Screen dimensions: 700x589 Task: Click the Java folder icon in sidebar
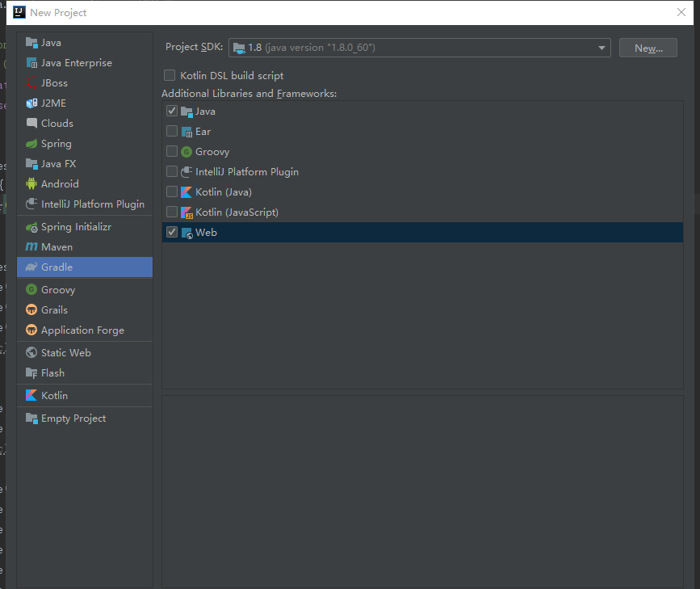pos(31,43)
